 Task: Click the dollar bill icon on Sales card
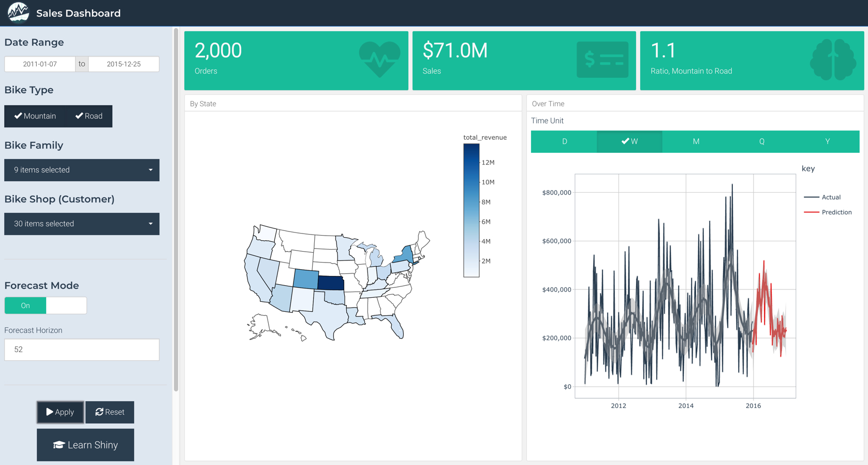coord(602,60)
